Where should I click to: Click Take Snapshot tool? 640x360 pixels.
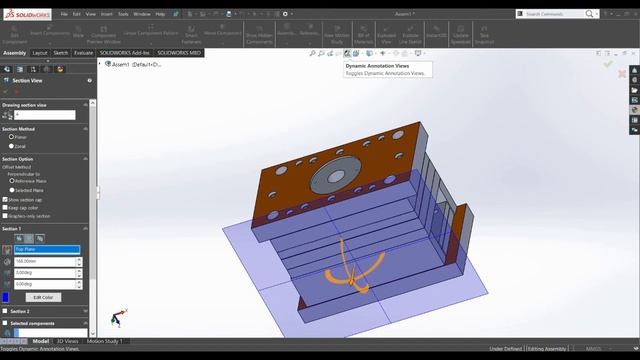click(484, 35)
